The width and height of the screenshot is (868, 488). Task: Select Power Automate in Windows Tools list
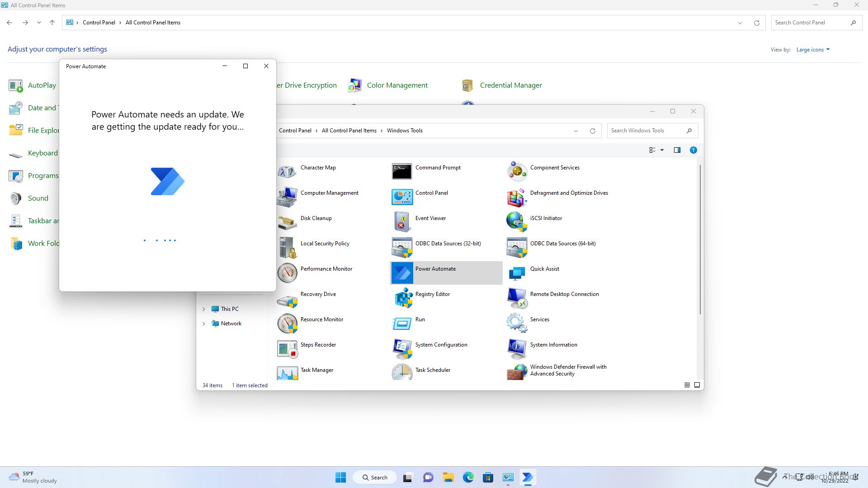(446, 273)
